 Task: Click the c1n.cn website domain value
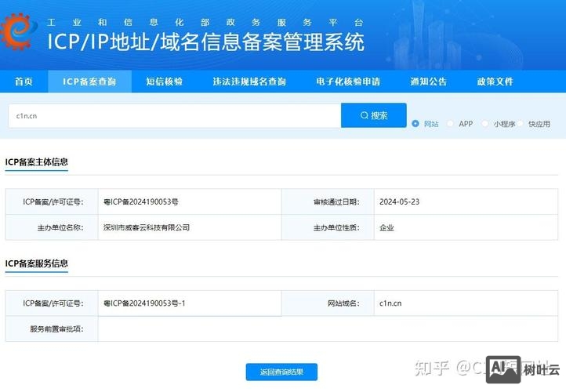coord(390,303)
